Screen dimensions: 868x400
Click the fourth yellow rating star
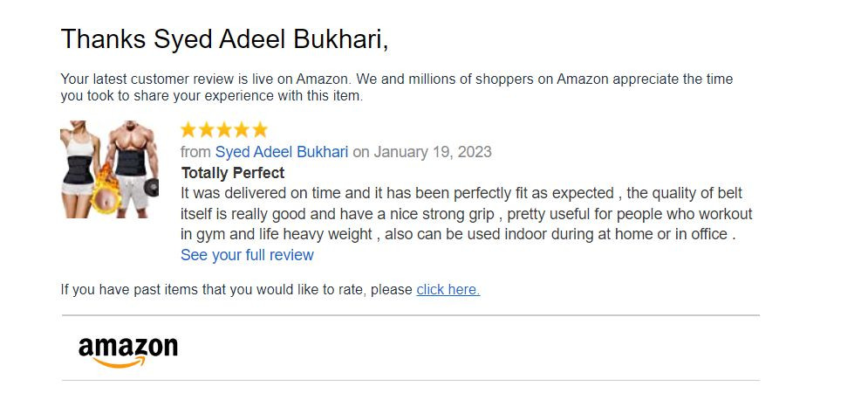(242, 130)
